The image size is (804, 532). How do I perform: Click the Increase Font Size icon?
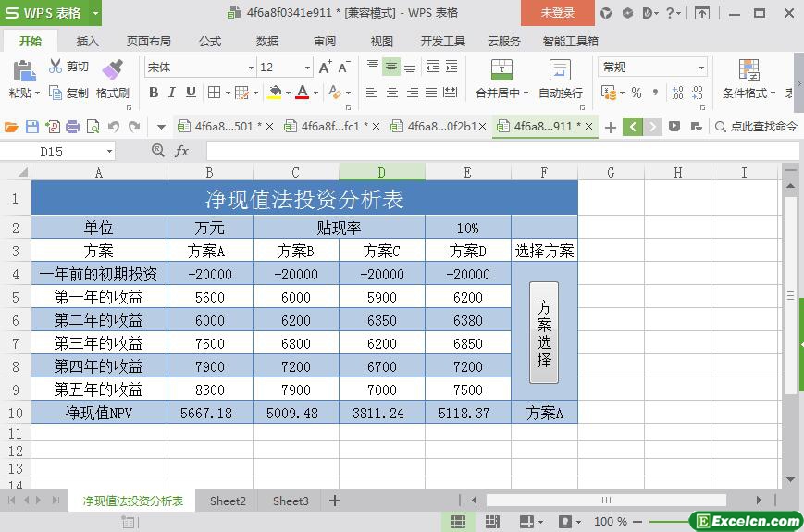325,67
